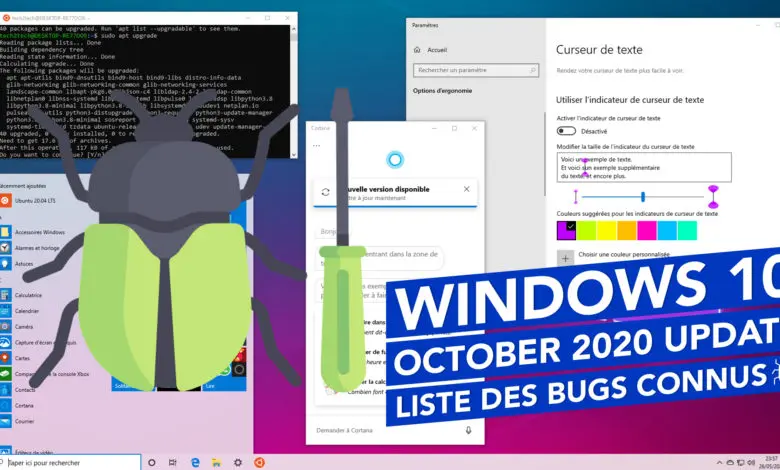Open Settings gear icon on taskbar
This screenshot has width=780, height=470.
(x=238, y=463)
